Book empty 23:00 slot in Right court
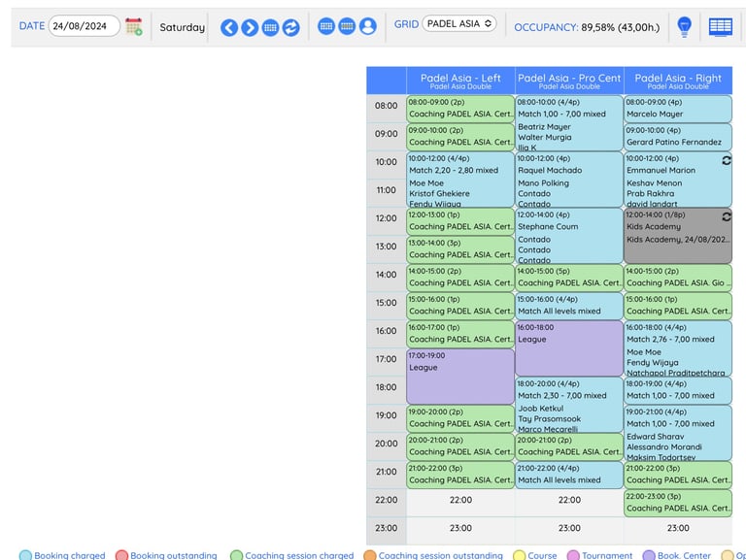Viewport: 746px width, 560px height. [x=678, y=531]
